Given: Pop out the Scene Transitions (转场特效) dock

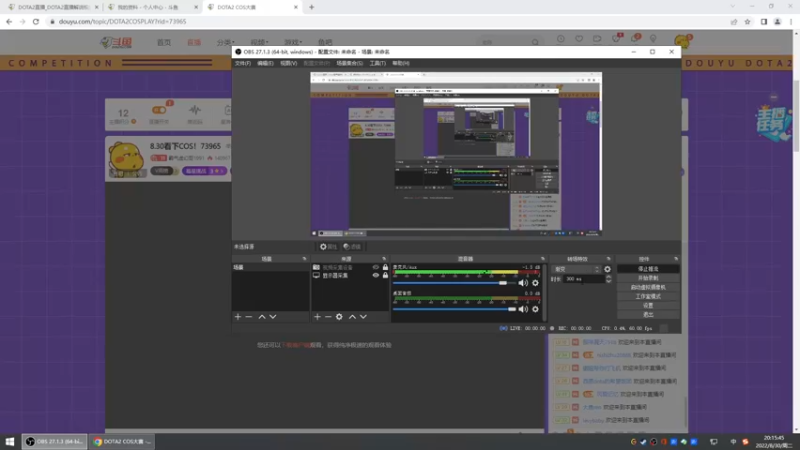Looking at the screenshot, I should [x=608, y=259].
